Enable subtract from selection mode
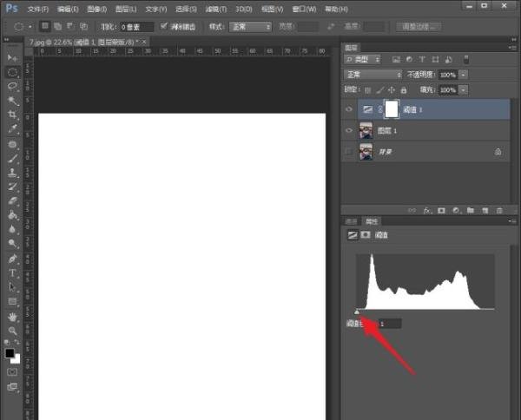Screen dimensions: 521x420 coord(70,26)
